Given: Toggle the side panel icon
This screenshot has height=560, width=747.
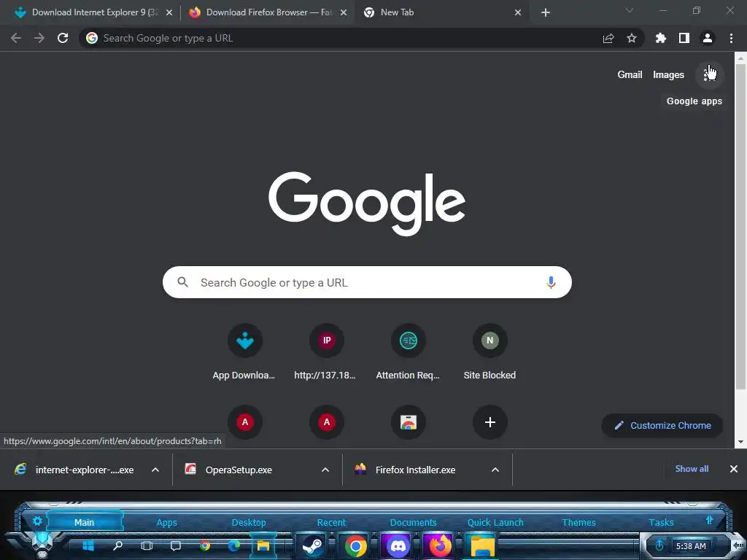Looking at the screenshot, I should point(684,38).
